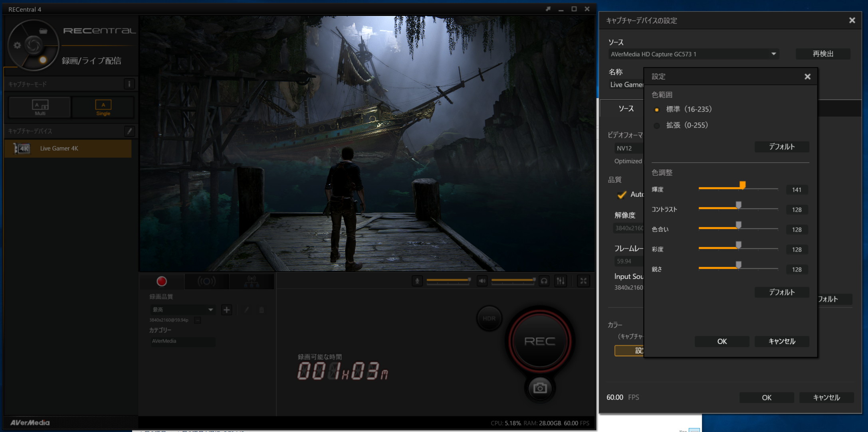The width and height of the screenshot is (868, 432).
Task: Open the 59.94 frame rate dropdown
Action: click(629, 261)
